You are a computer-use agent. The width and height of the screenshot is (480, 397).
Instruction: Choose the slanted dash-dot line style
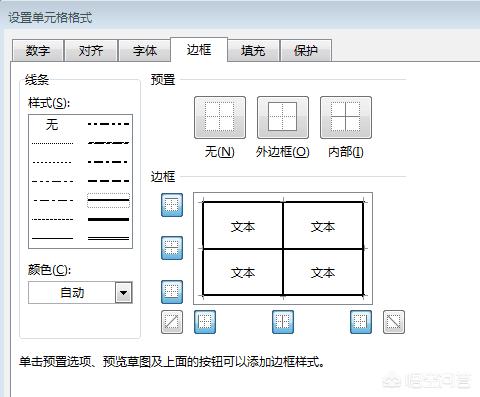click(x=108, y=143)
